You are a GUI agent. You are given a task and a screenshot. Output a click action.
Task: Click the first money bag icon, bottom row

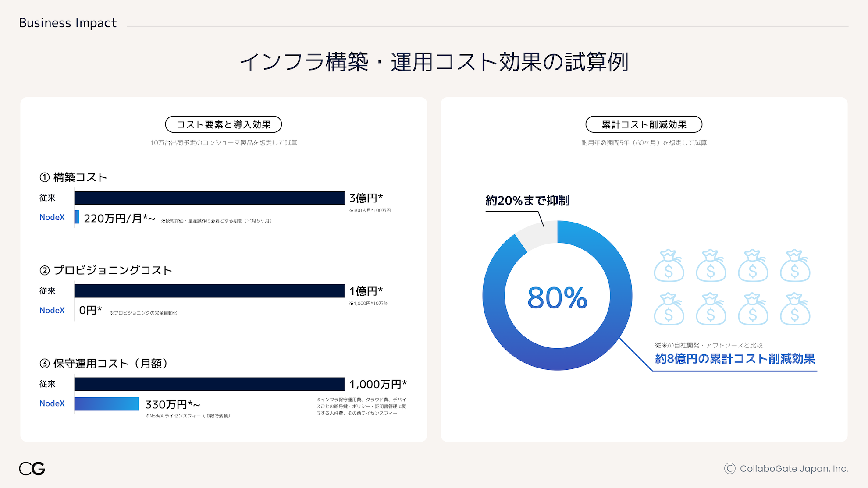(669, 309)
